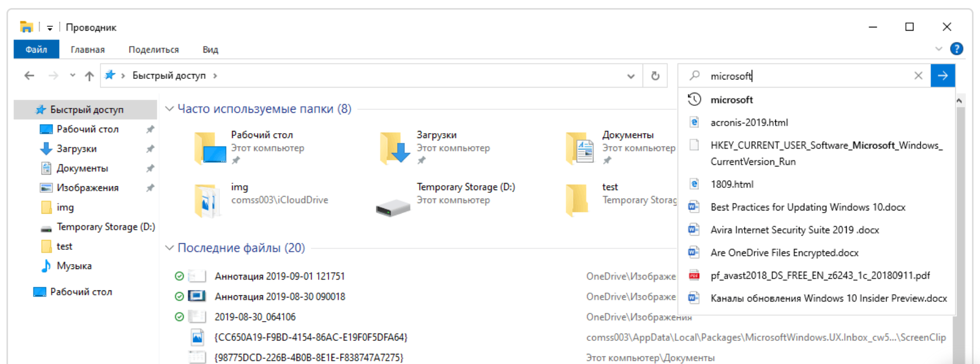Select recent file 2019-08-30_064106
980x364 pixels.
point(255,317)
